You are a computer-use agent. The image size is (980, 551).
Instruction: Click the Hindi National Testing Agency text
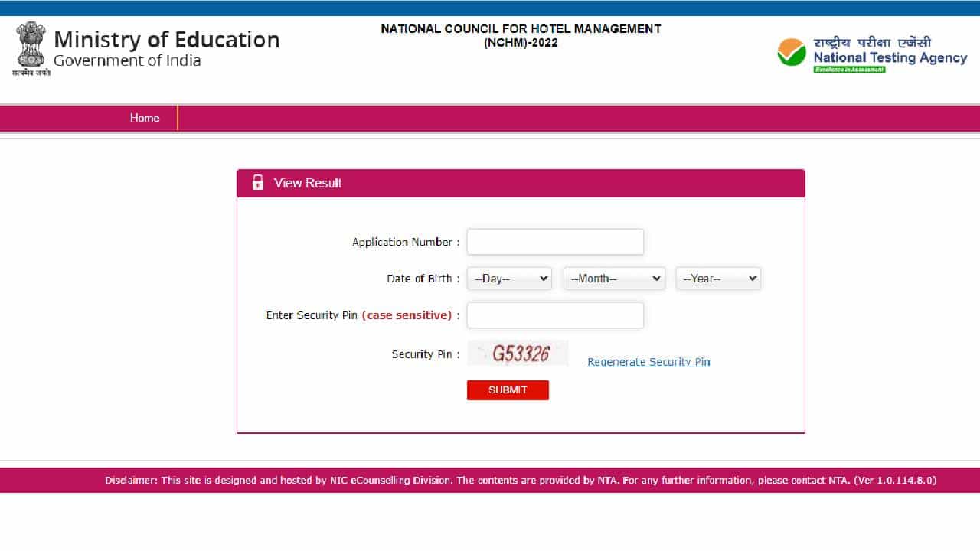pyautogui.click(x=872, y=42)
